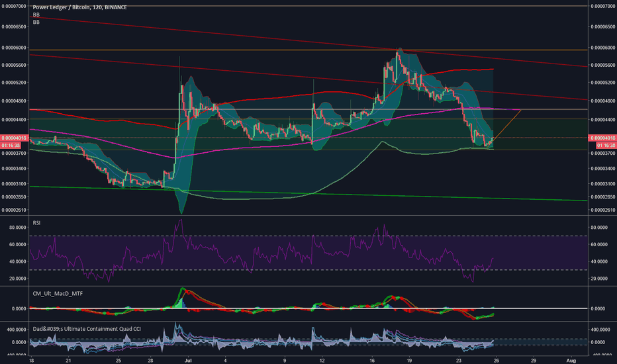The image size is (617, 364).
Task: Click the red 0.00004018 price tag on right scale
Action: tap(602, 138)
